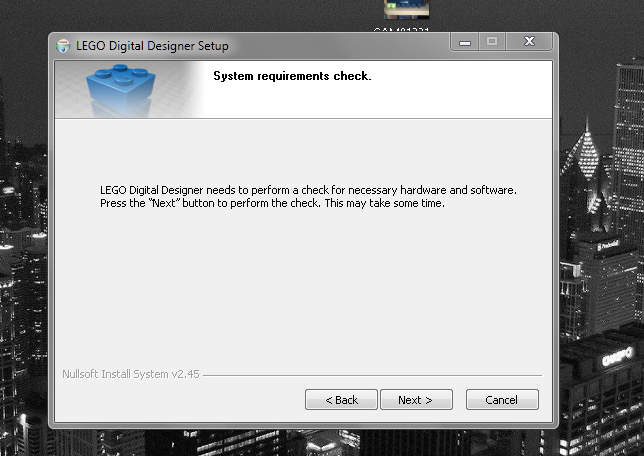Cancel the LEGO Digital Designer setup

[x=502, y=400]
